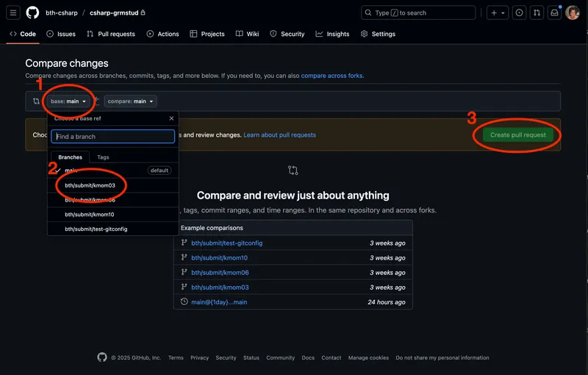Select bth/submit/test-gitconfig in branch list

(96, 229)
